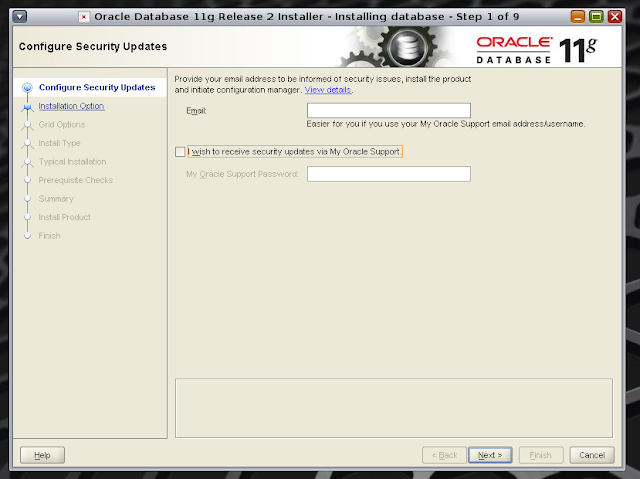The width and height of the screenshot is (640, 479).
Task: Select Configure Security Updates step in sidebar
Action: click(x=97, y=87)
